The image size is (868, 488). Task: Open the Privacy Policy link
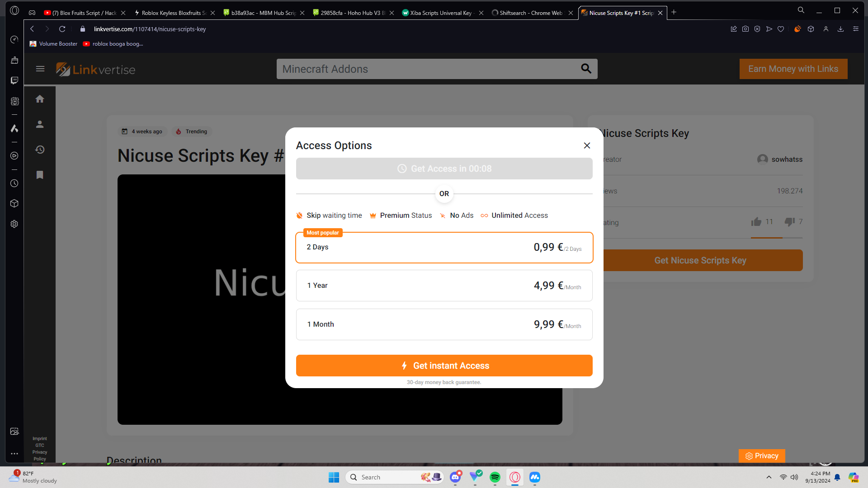click(x=40, y=455)
